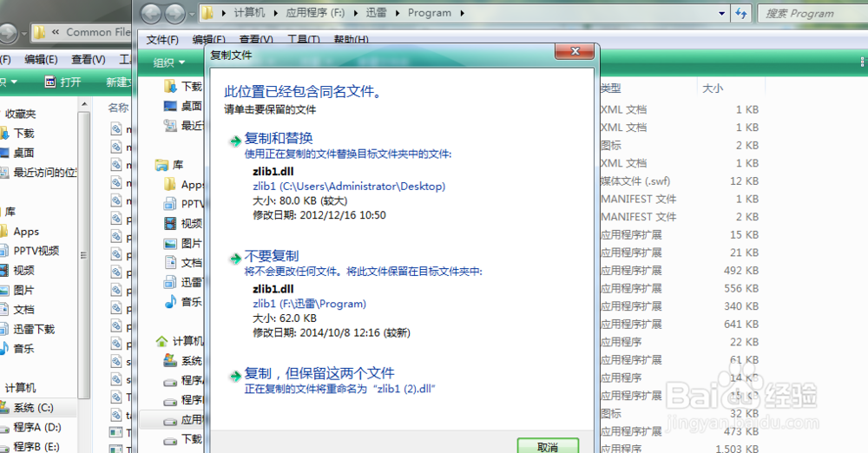Select 收藏夹 in Common Files window sidebar
The image size is (868, 453).
click(21, 114)
